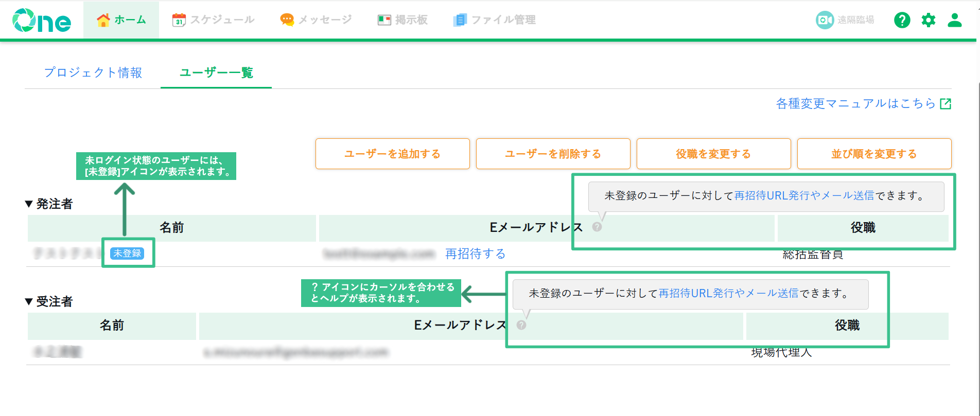Collapse the 発注者 section

[x=29, y=204]
